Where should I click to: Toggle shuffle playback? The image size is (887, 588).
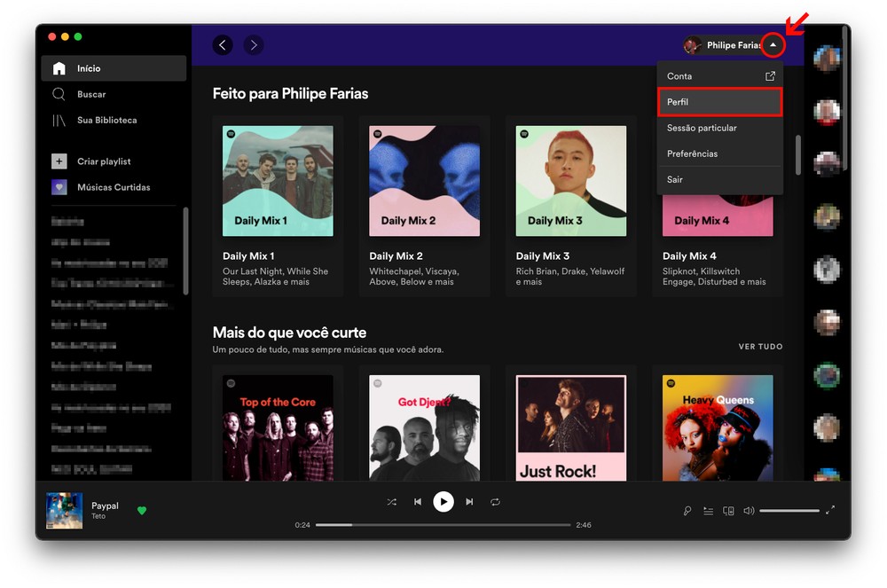click(x=391, y=502)
